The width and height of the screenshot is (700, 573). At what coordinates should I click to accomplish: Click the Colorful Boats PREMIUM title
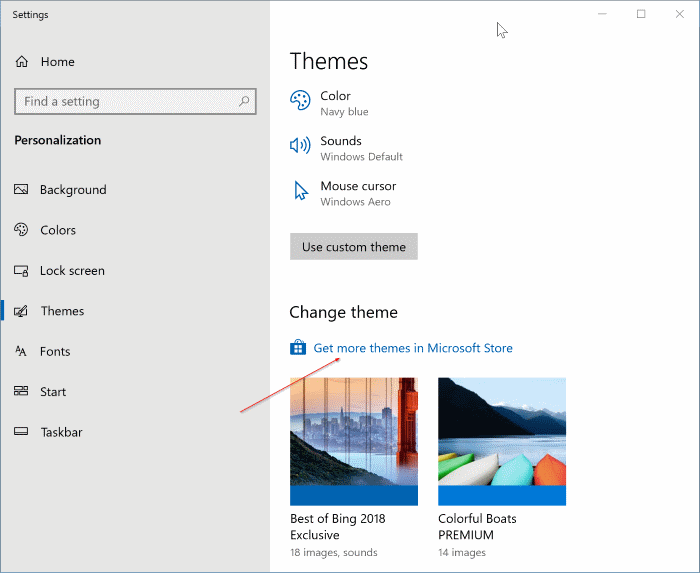pos(477,527)
